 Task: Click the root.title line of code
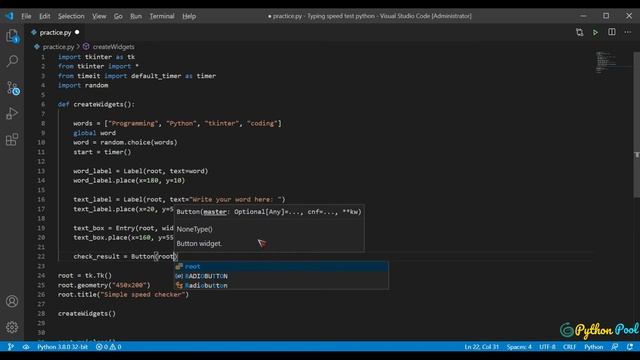pos(123,294)
